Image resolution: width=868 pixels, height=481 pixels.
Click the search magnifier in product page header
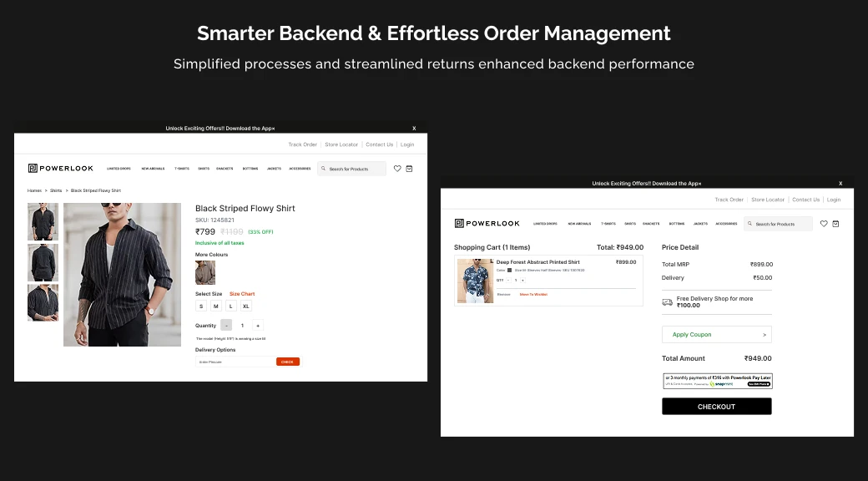coord(322,168)
